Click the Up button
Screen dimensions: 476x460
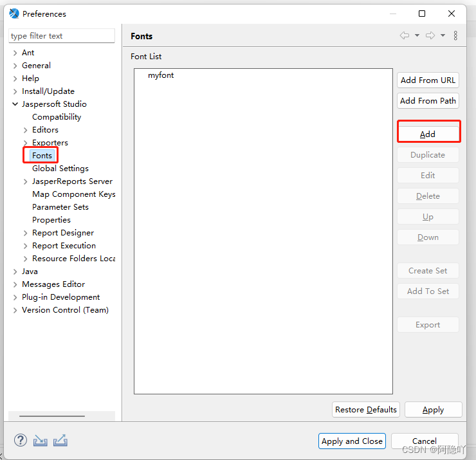[428, 216]
